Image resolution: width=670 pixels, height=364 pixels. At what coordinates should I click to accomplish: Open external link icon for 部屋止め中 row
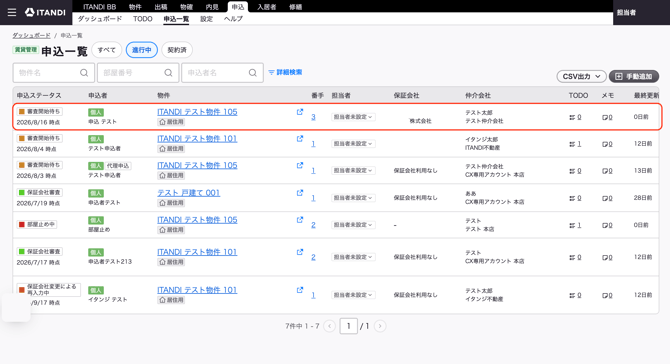(x=300, y=220)
